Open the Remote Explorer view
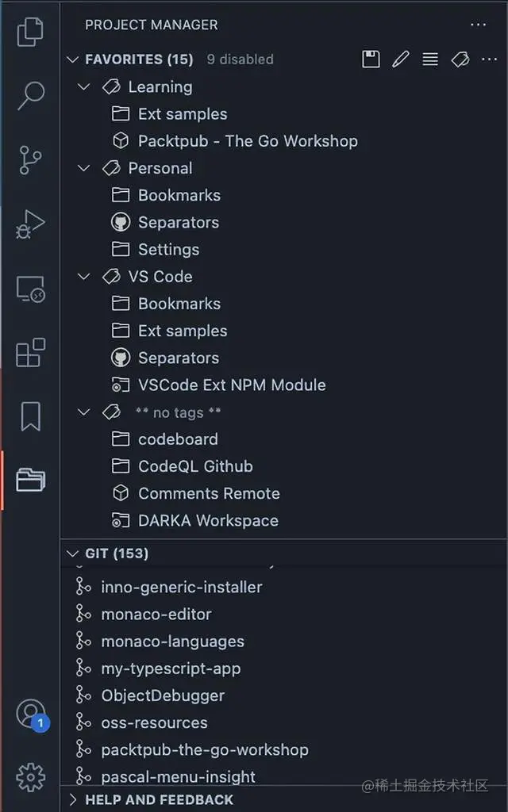This screenshot has height=812, width=508. pyautogui.click(x=31, y=289)
